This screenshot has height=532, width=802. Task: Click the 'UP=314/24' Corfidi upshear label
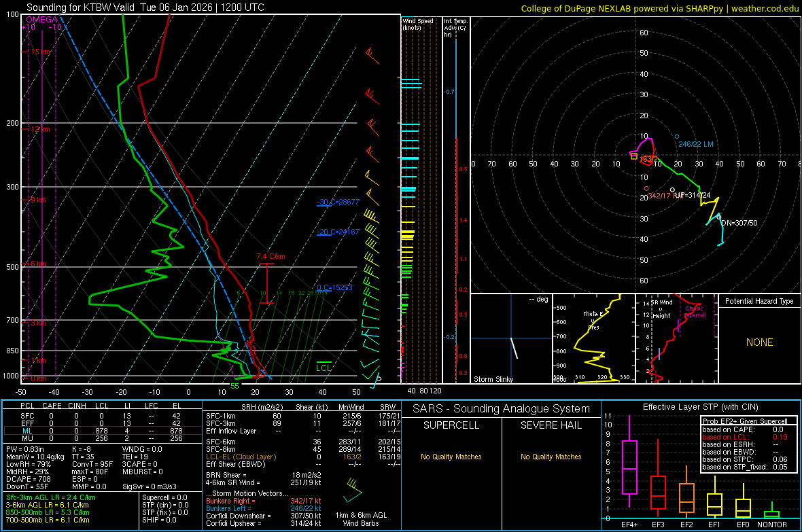click(693, 196)
